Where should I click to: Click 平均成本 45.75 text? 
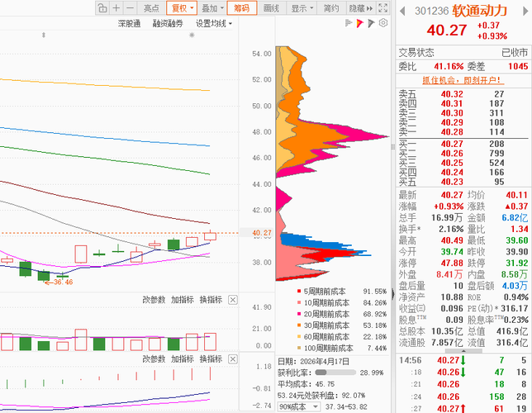click(306, 384)
